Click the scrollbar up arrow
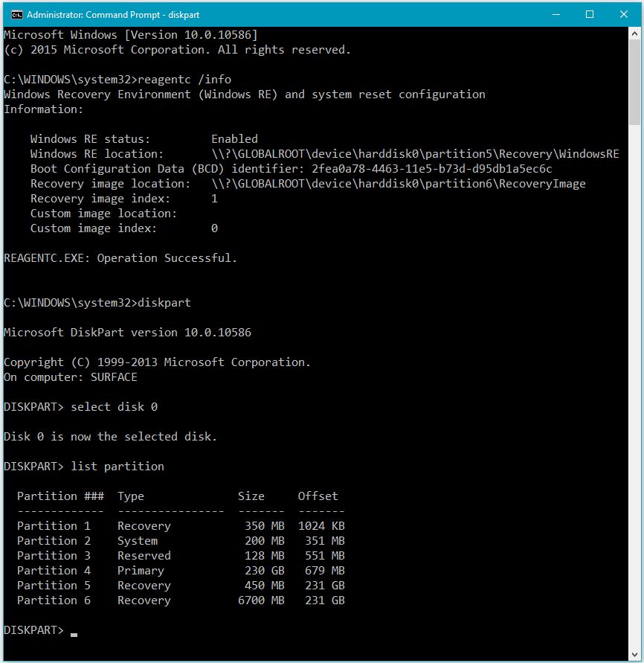The image size is (644, 663). [634, 33]
